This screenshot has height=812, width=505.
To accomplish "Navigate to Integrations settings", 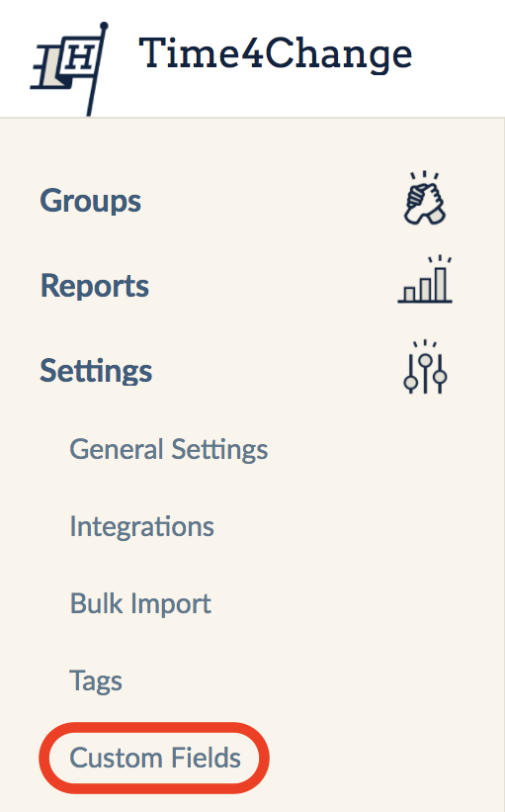I will (x=141, y=526).
